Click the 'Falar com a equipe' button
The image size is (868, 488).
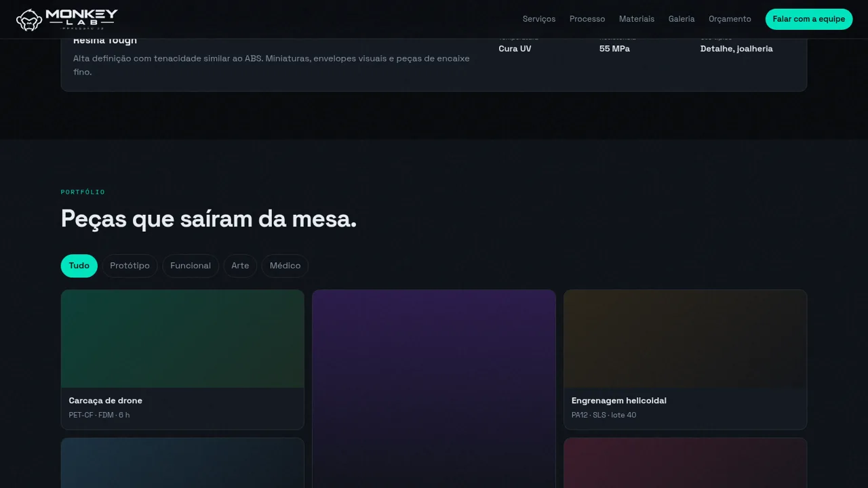pyautogui.click(x=809, y=19)
